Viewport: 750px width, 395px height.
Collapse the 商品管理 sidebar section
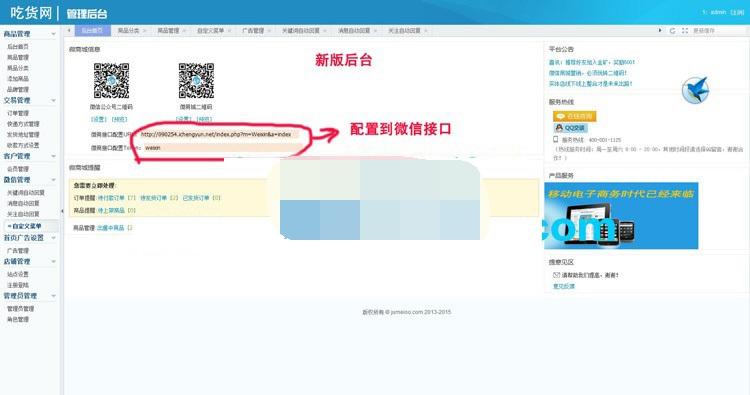coord(53,34)
